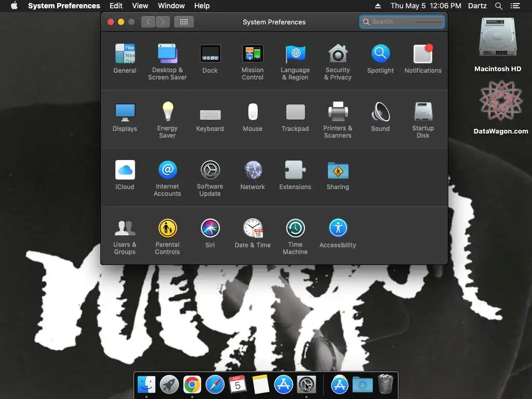Open Safari from the Dock
Image resolution: width=532 pixels, height=399 pixels.
point(215,384)
